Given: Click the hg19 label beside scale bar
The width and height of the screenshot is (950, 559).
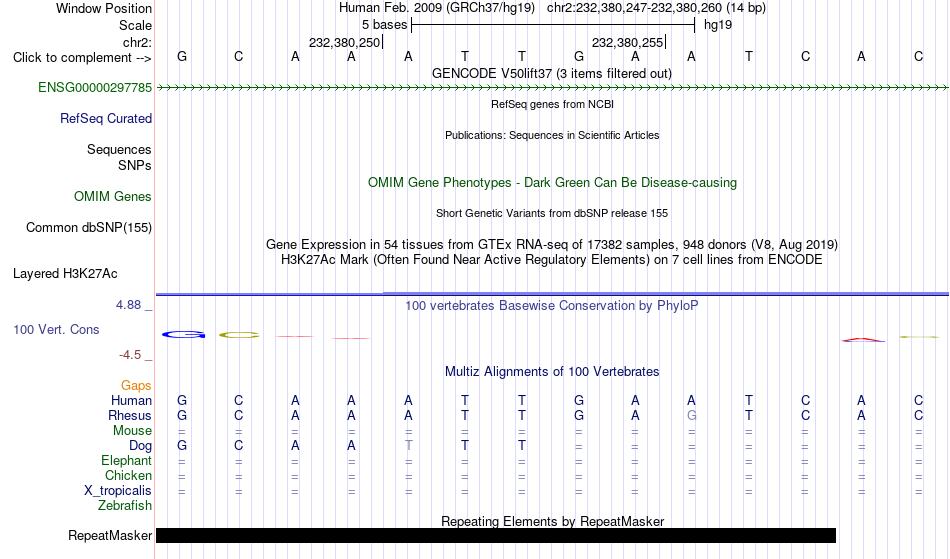Looking at the screenshot, I should [717, 25].
